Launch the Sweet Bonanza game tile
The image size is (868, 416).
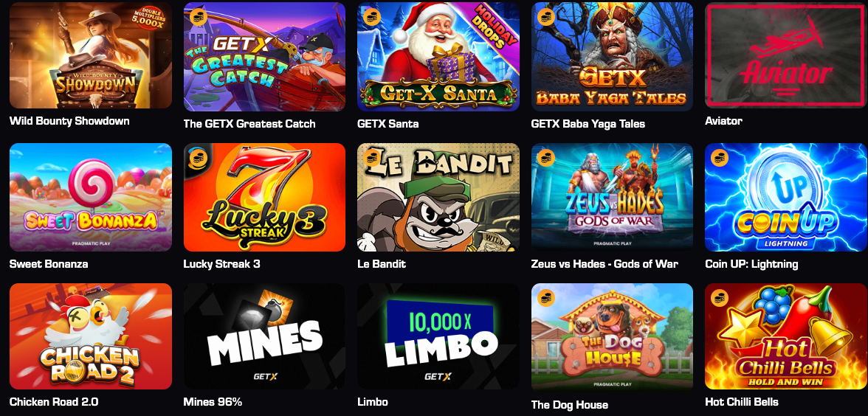pos(91,197)
